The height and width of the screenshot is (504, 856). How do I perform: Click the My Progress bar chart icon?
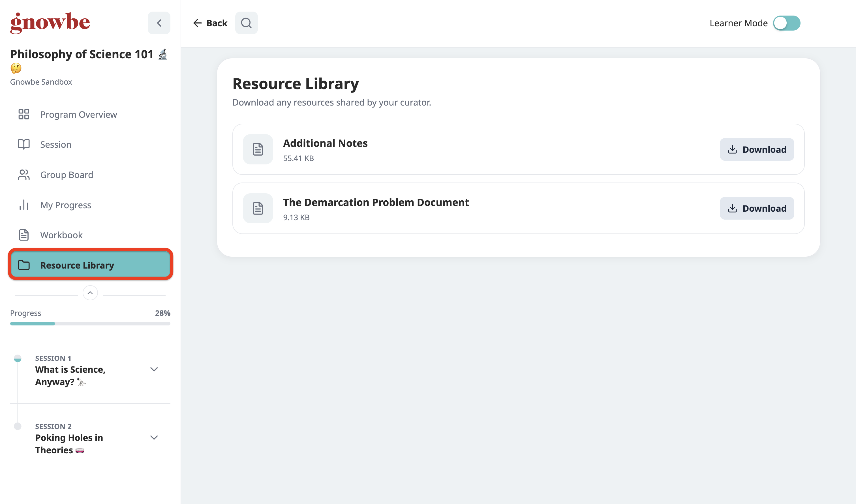pos(24,205)
